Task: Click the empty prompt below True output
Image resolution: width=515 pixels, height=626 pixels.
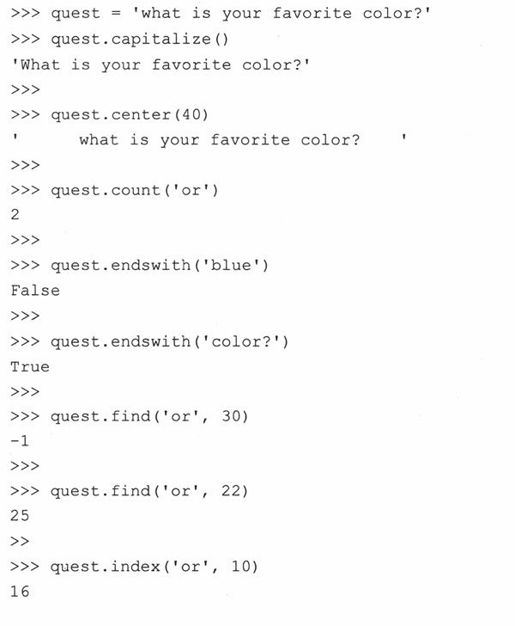Action: click(x=25, y=392)
